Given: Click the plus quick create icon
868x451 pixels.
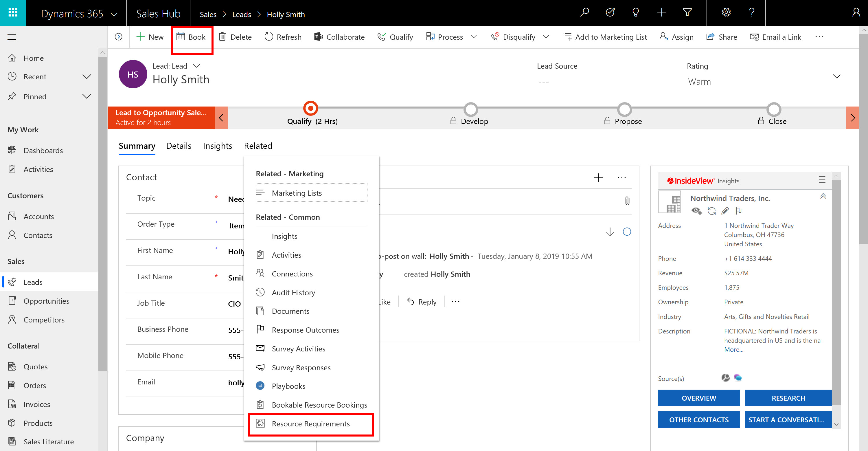Looking at the screenshot, I should (x=661, y=13).
